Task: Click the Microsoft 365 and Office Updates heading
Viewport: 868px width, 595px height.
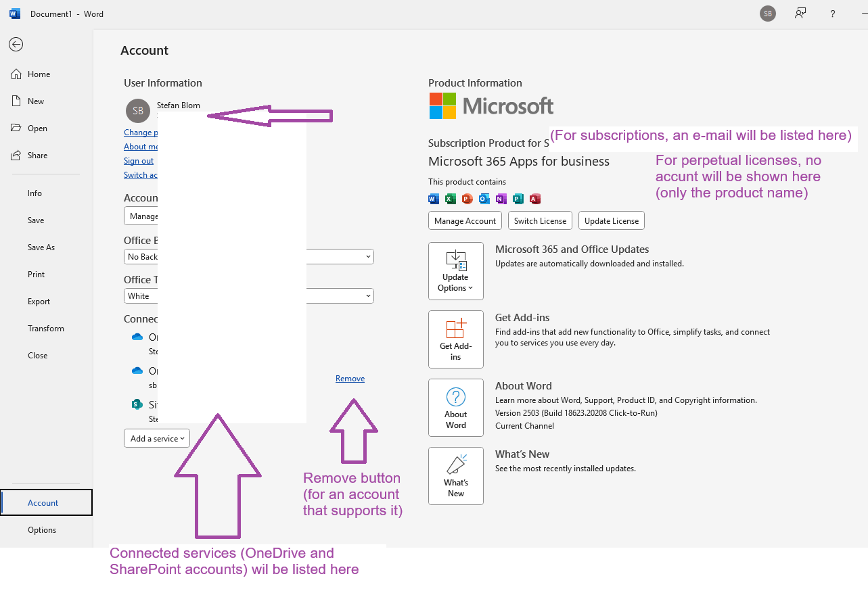Action: pos(572,249)
